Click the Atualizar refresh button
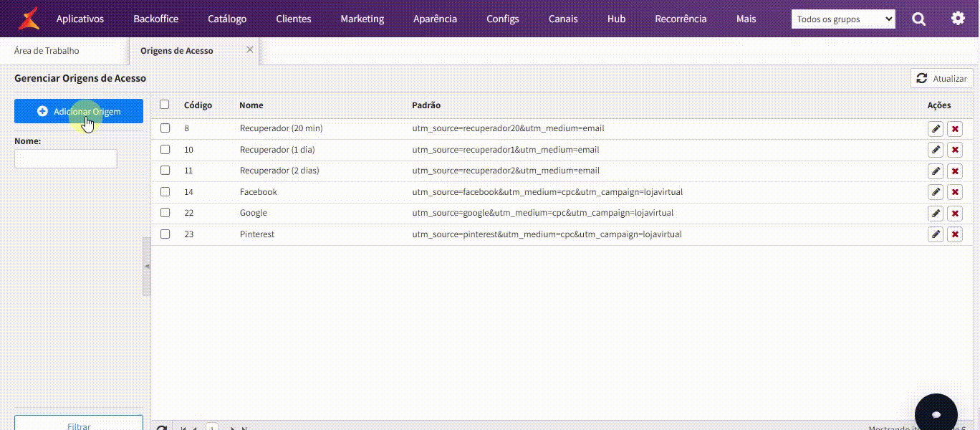The image size is (980, 430). (941, 79)
